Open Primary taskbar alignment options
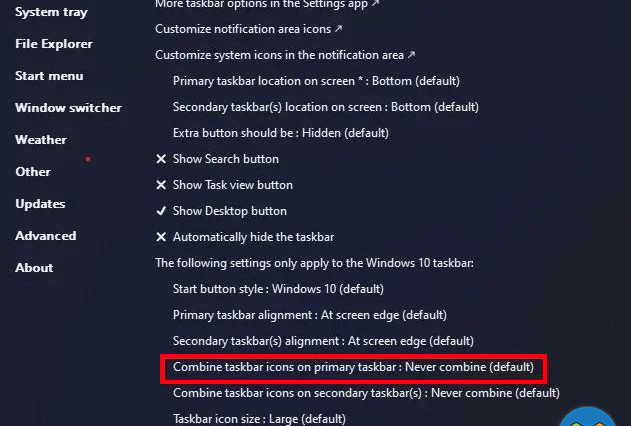The width and height of the screenshot is (631, 426). 309,315
